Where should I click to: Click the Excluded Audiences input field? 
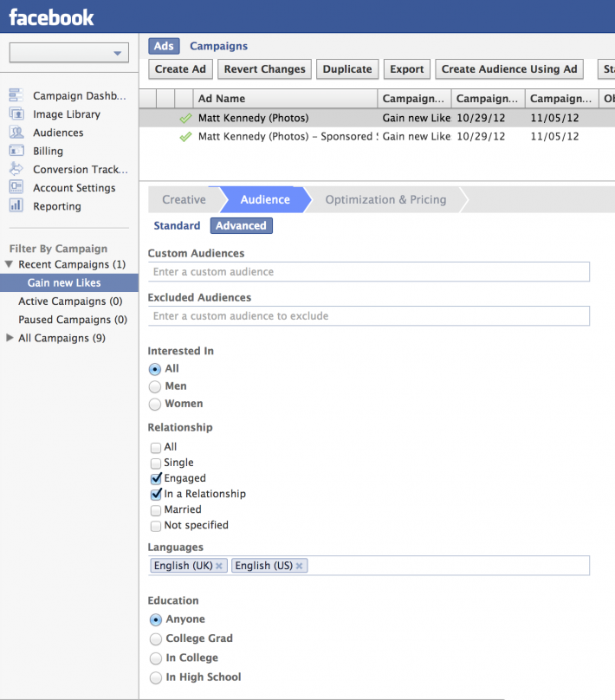[x=369, y=315]
